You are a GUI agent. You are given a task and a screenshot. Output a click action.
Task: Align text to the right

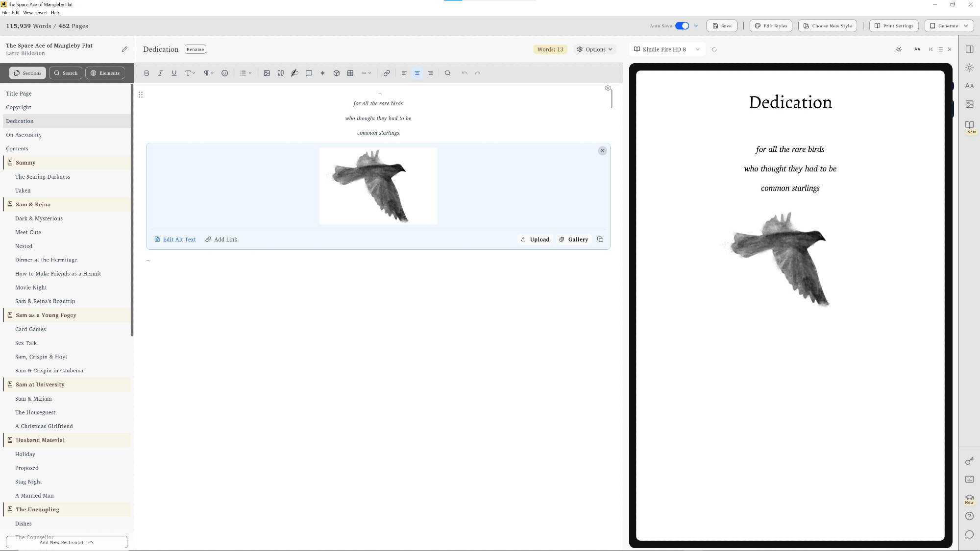click(430, 73)
